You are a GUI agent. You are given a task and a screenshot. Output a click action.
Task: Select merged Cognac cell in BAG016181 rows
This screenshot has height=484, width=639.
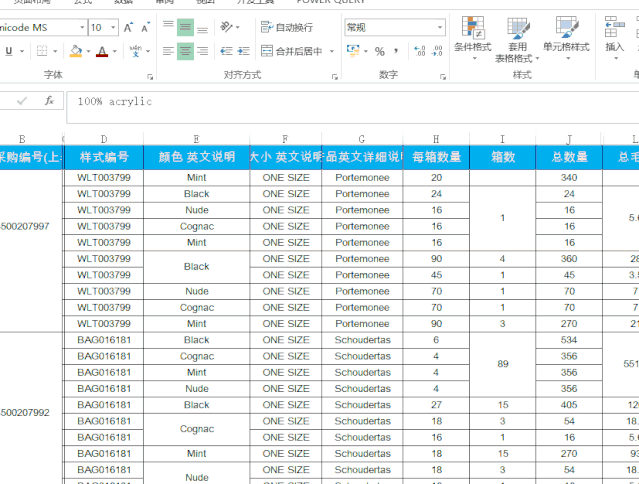pos(196,429)
